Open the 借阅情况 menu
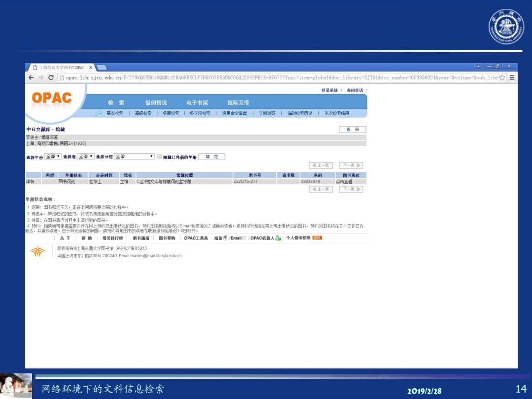Viewport: 532px width, 399px height. (x=156, y=102)
